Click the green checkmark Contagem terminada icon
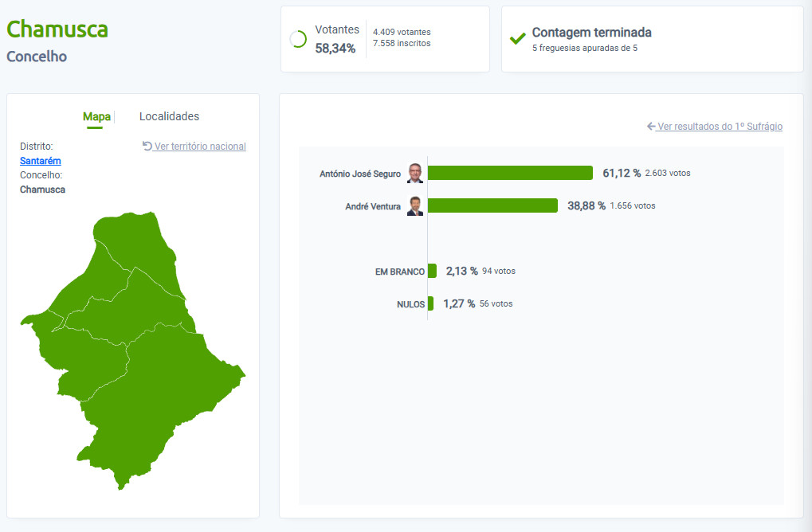Image resolution: width=812 pixels, height=532 pixels. click(x=517, y=39)
